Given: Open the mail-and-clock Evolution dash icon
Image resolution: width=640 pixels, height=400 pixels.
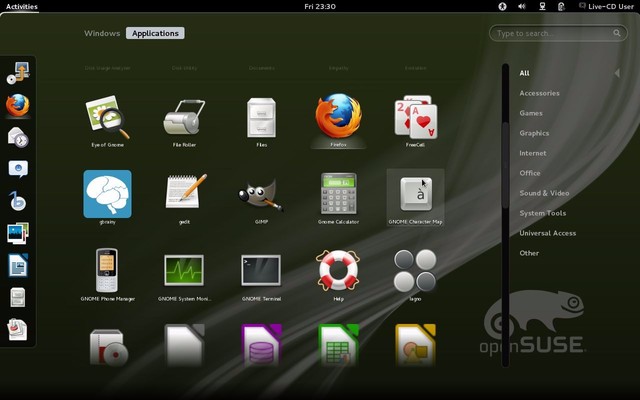Looking at the screenshot, I should (x=18, y=137).
